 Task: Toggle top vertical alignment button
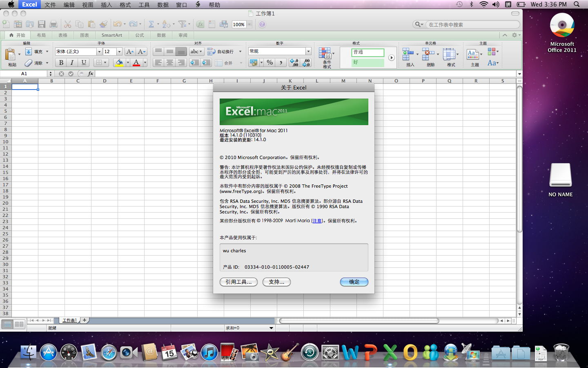(x=158, y=52)
